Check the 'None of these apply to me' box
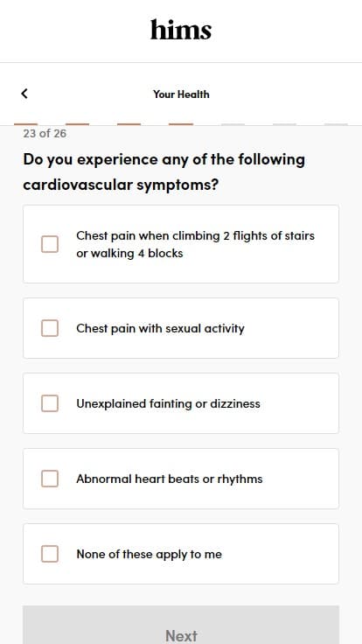 coord(50,554)
